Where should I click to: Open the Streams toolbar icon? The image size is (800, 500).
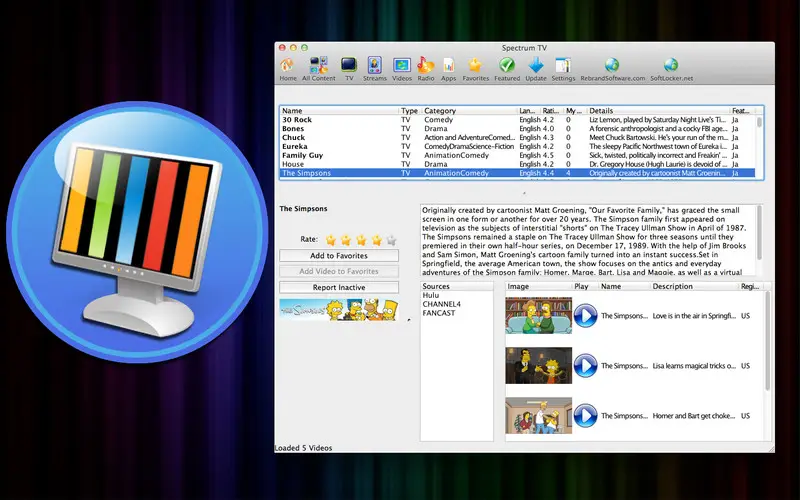(374, 66)
